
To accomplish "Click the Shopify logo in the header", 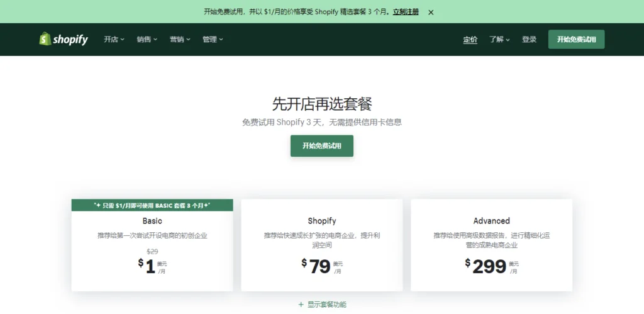I will pos(64,40).
